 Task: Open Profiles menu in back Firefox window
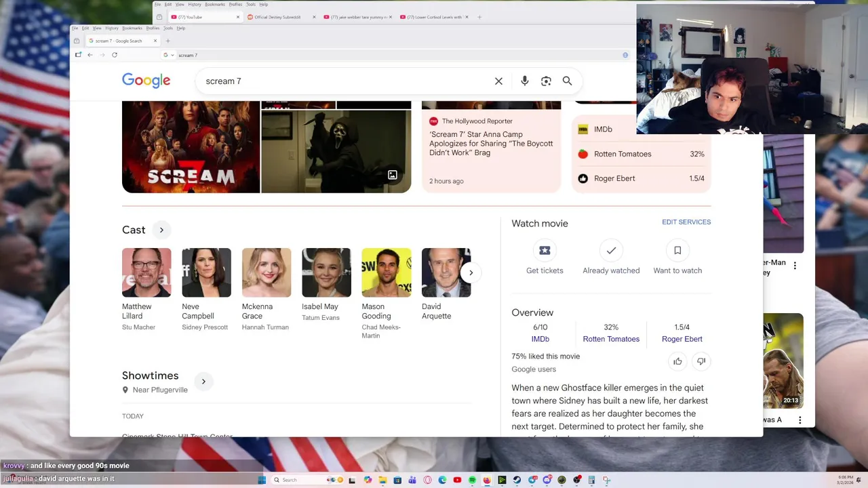pyautogui.click(x=235, y=5)
